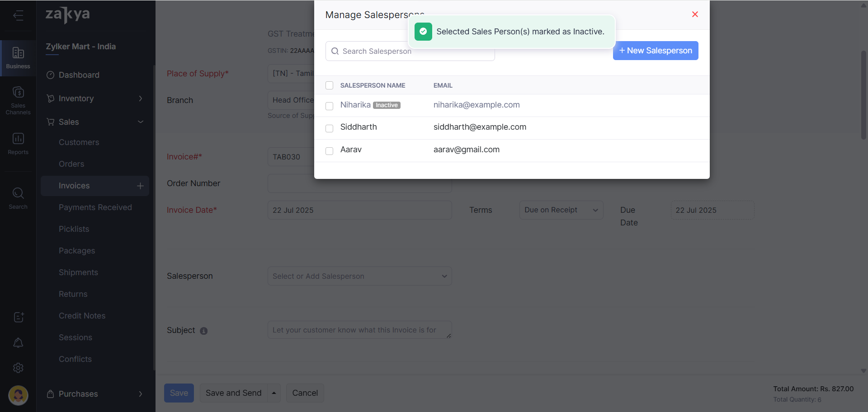Open the Business module icon

(18, 58)
